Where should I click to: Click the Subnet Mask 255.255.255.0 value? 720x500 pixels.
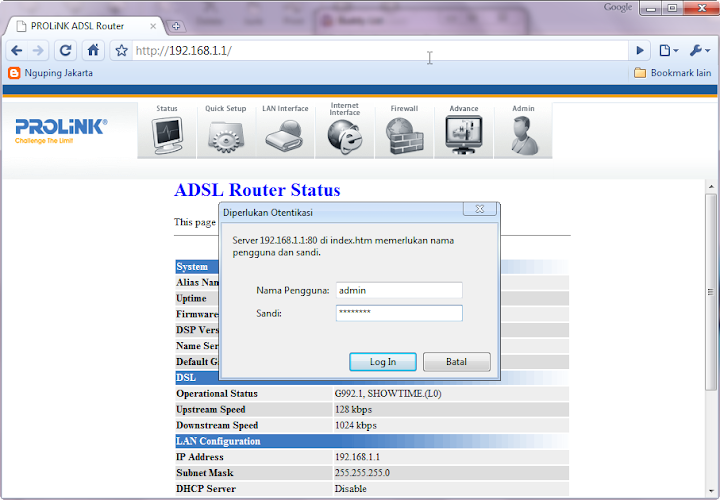point(362,473)
